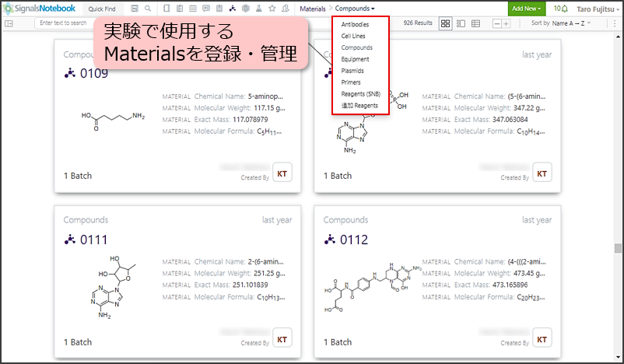Click the materials molecule icon in toolbar
The image size is (624, 364).
pyautogui.click(x=232, y=9)
